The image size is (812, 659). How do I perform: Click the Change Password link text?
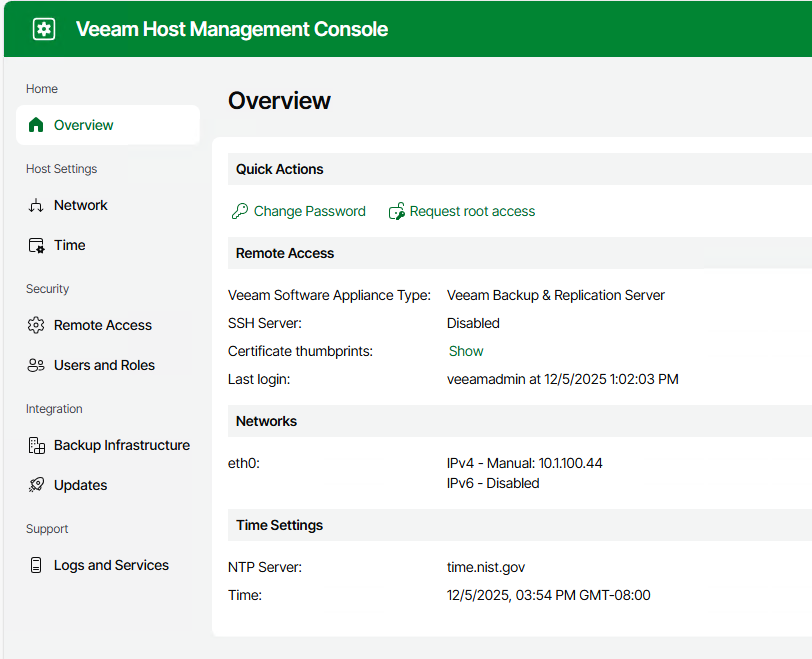[310, 211]
